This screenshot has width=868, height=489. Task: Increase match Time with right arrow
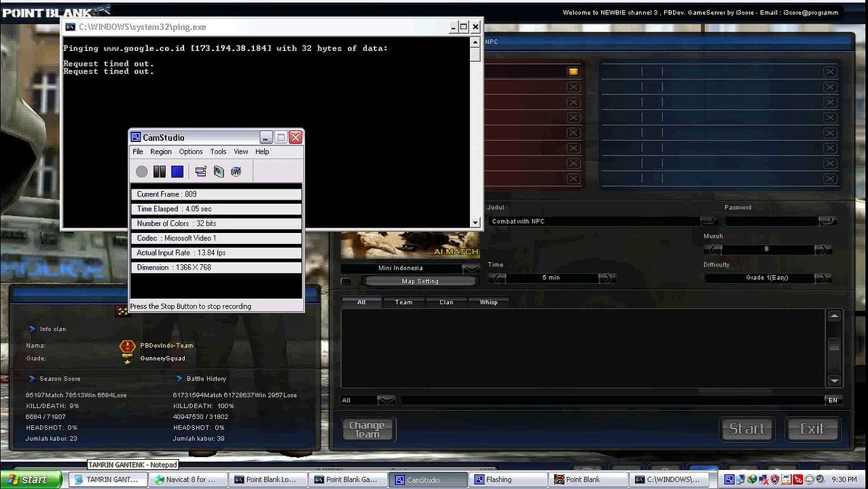tap(607, 278)
